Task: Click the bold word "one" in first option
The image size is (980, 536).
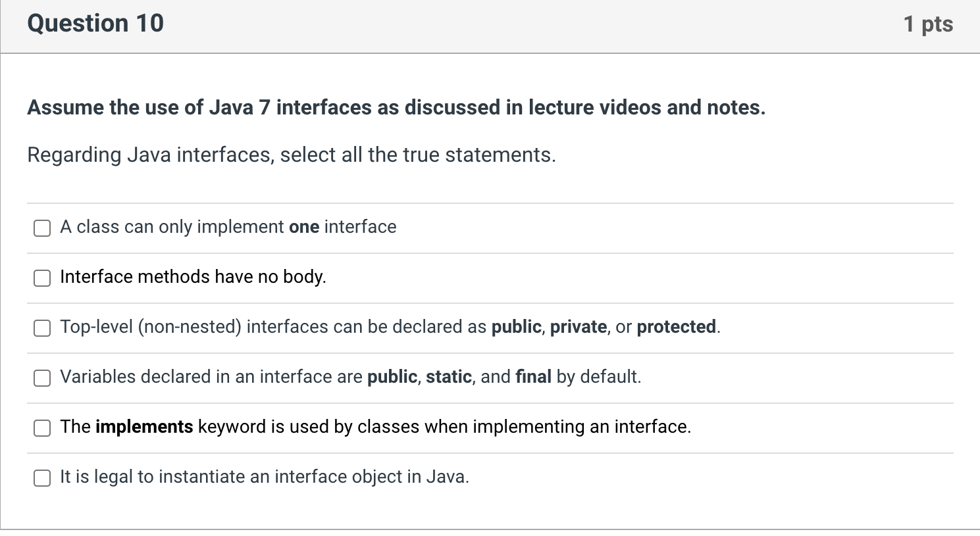Action: (x=303, y=227)
